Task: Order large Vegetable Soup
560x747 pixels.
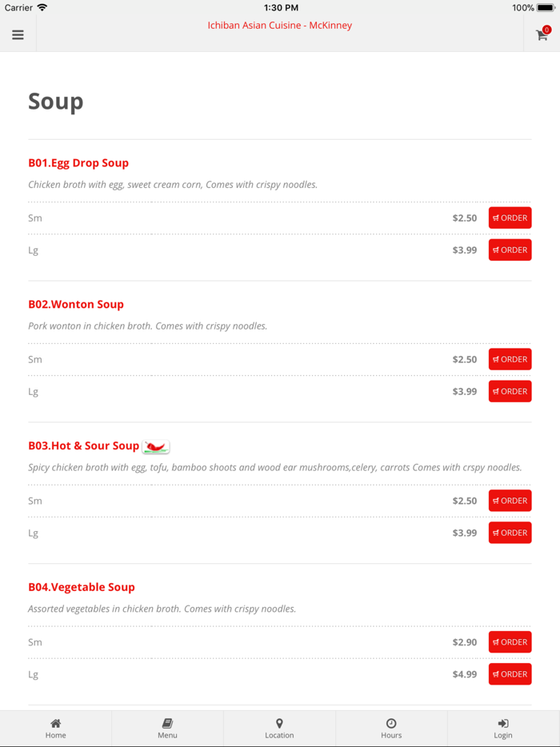Action: [x=510, y=674]
